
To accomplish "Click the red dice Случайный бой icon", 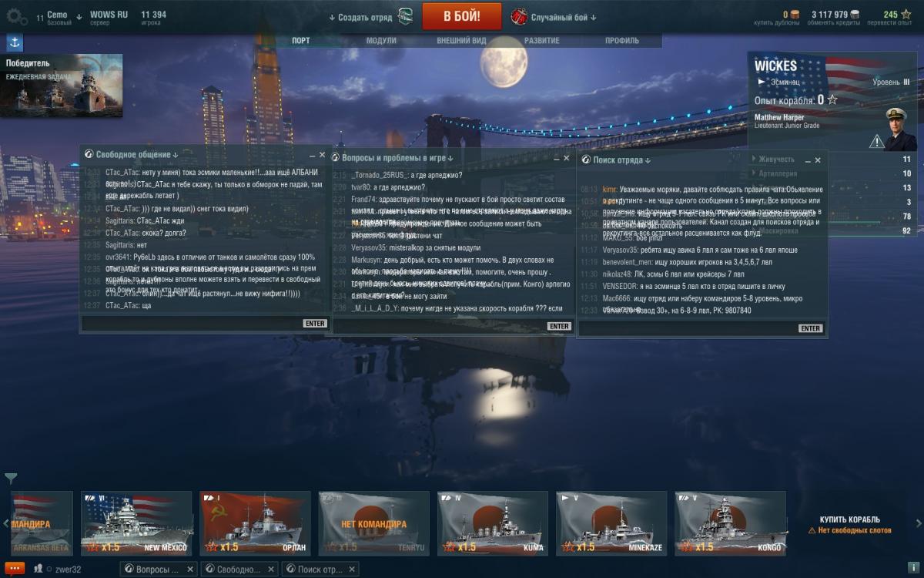I will pyautogui.click(x=519, y=16).
